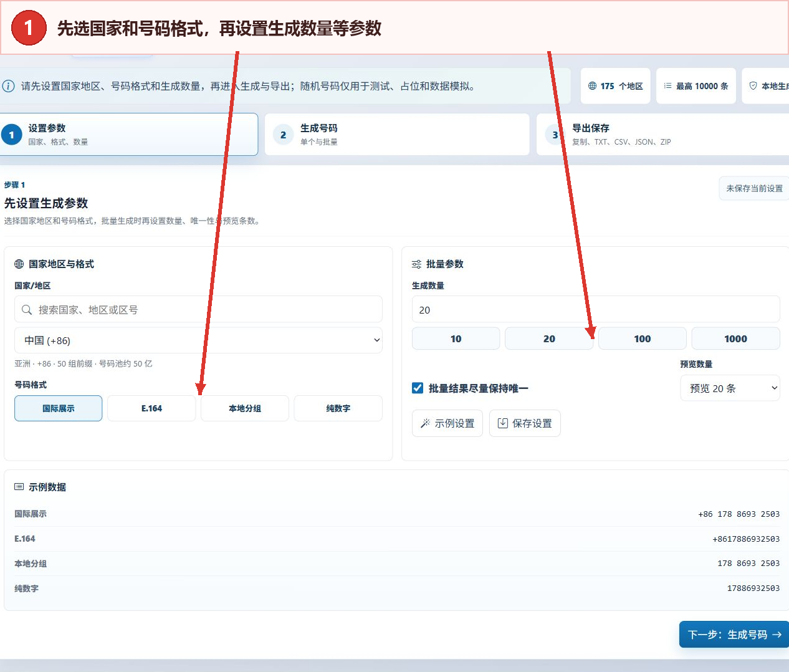Image resolution: width=789 pixels, height=672 pixels.
Task: Select the 纯数字 number format
Action: tap(338, 408)
